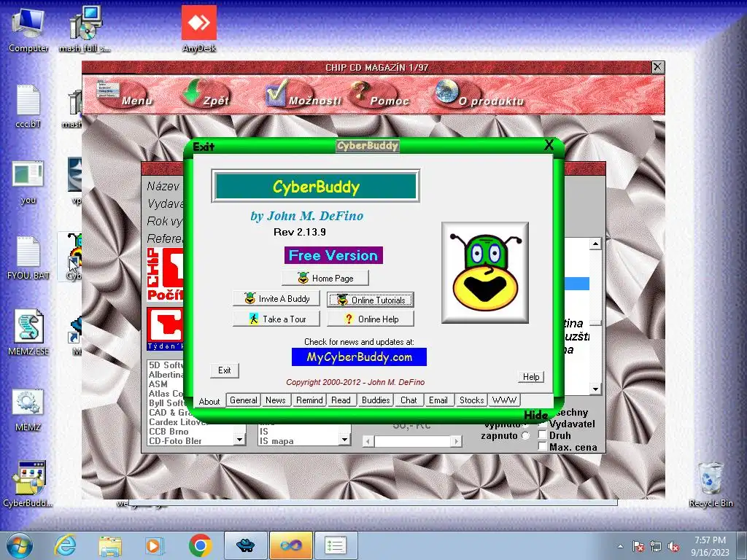Viewport: 747px width, 560px height.
Task: Select the FYOU.BAT file icon
Action: click(28, 257)
